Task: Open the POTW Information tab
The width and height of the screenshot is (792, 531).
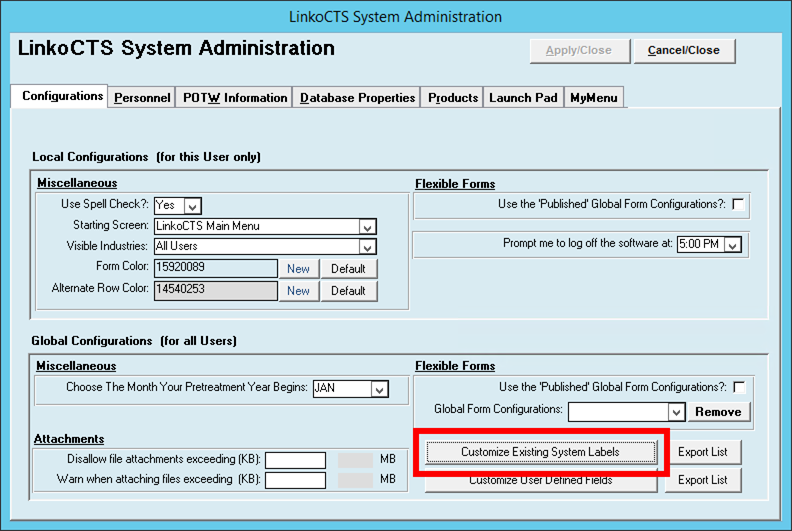Action: point(235,98)
